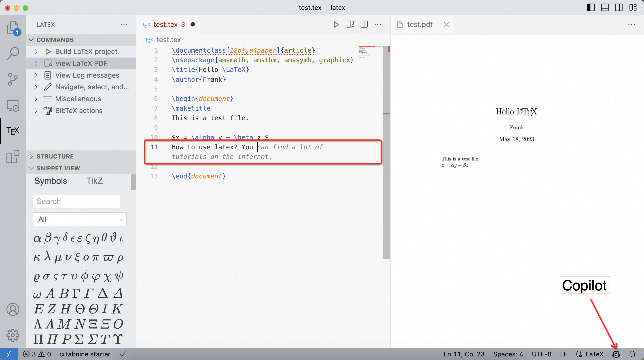The width and height of the screenshot is (644, 360).
Task: Run Build LaTeX project green play icon
Action: [336, 25]
